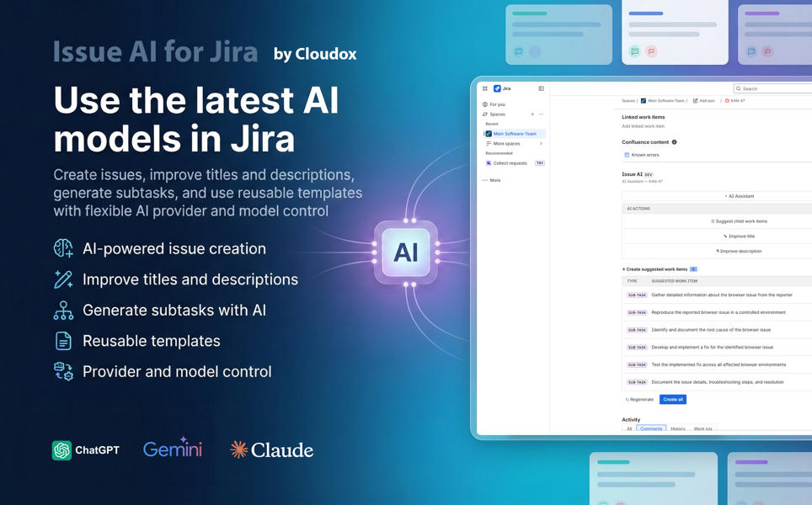Screen dimensions: 812x505
Task: Click Create all button
Action: click(673, 400)
